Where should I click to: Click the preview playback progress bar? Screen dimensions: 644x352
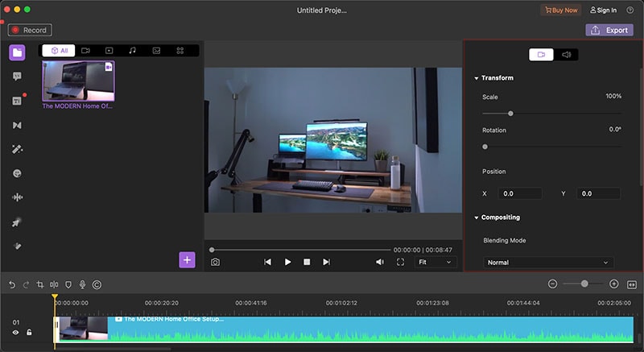tap(300, 250)
